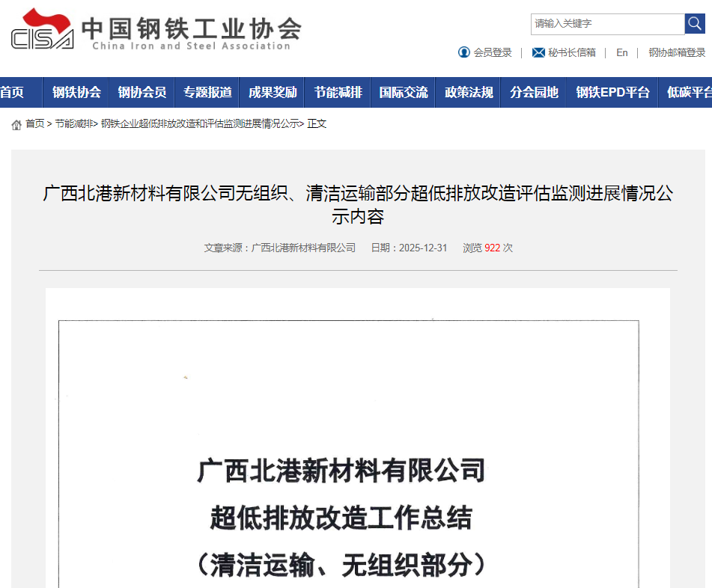
Task: Click the member login user icon
Action: click(x=464, y=52)
